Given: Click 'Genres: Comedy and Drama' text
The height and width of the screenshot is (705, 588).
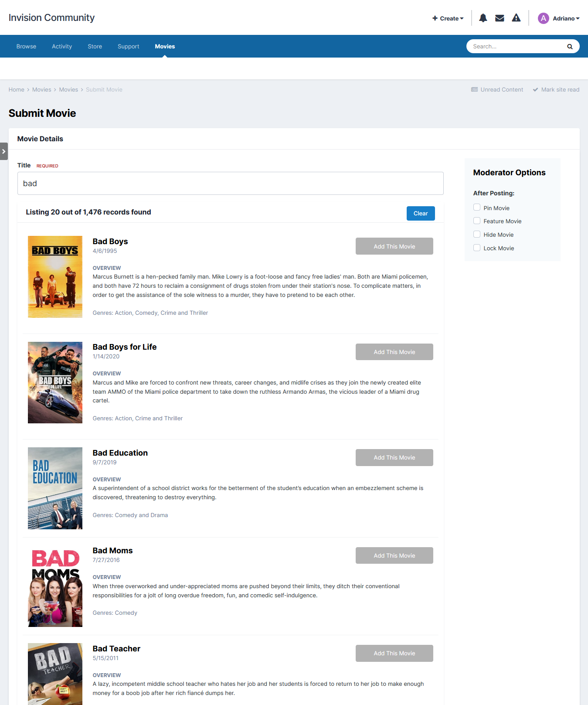Looking at the screenshot, I should [x=130, y=515].
